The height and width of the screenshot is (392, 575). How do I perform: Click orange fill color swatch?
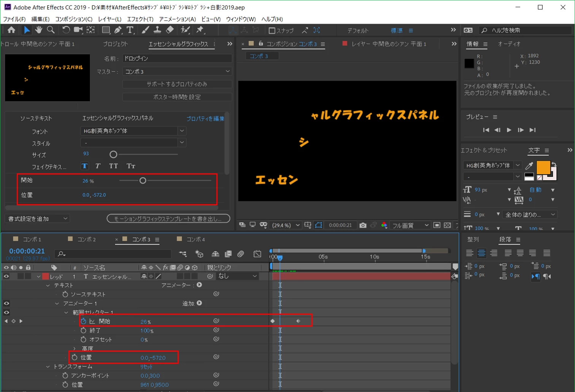[543, 167]
